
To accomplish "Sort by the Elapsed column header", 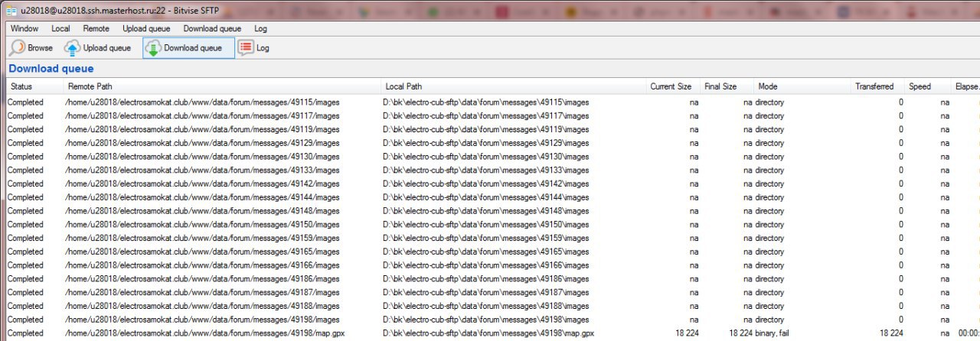I will pos(965,86).
